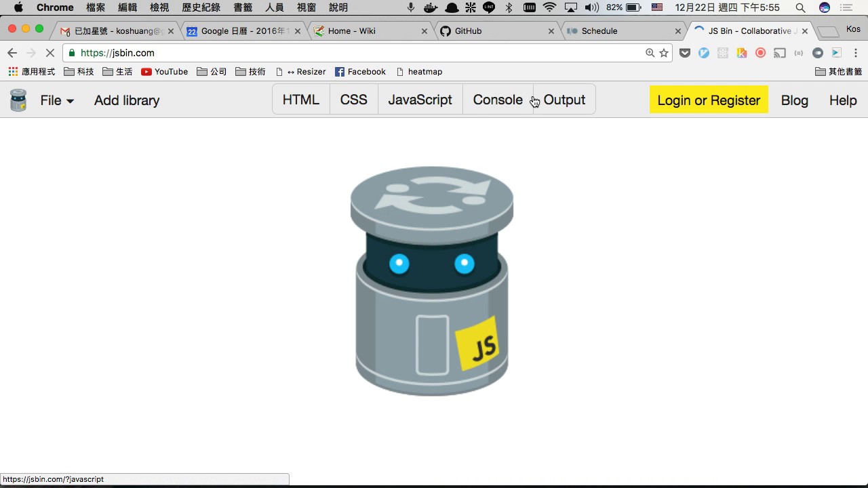Open the 科技 bookmark folder
The image size is (868, 488).
click(79, 72)
